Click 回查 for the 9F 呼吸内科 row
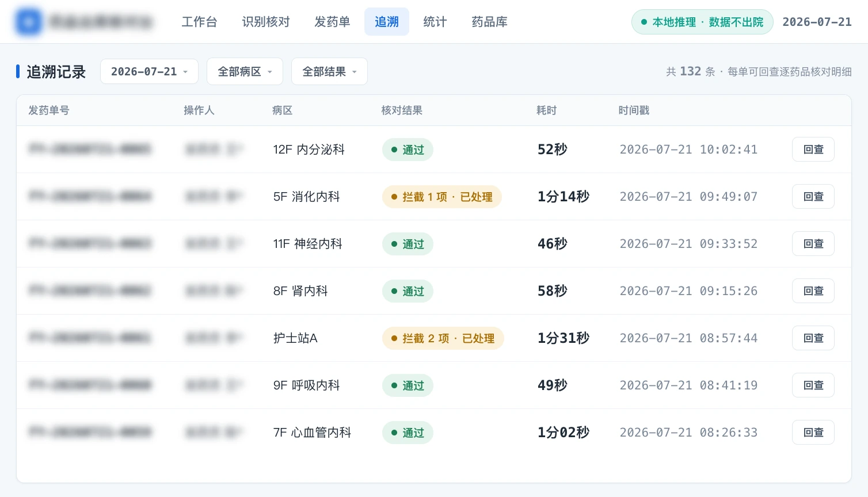The width and height of the screenshot is (868, 497). coord(813,385)
